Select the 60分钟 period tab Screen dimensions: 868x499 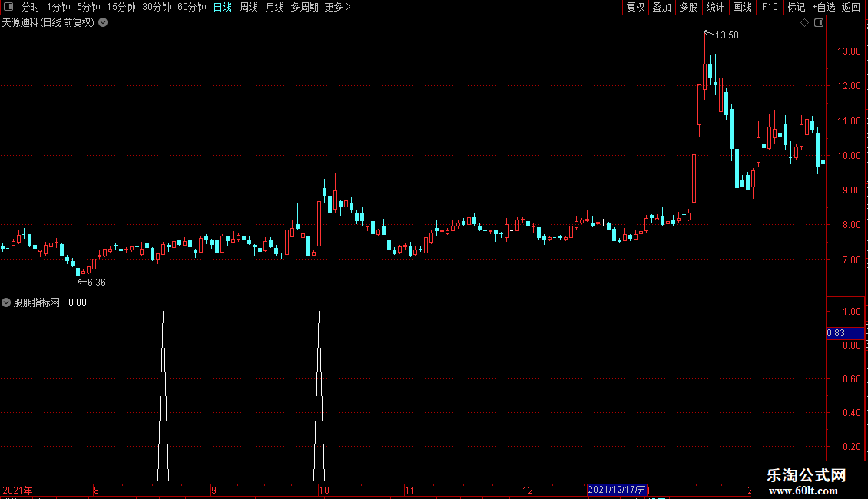(x=191, y=7)
